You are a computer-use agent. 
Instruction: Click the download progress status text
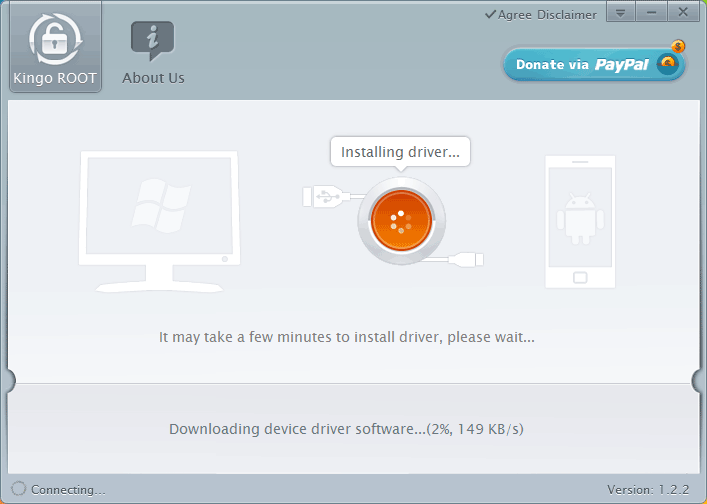click(346, 429)
